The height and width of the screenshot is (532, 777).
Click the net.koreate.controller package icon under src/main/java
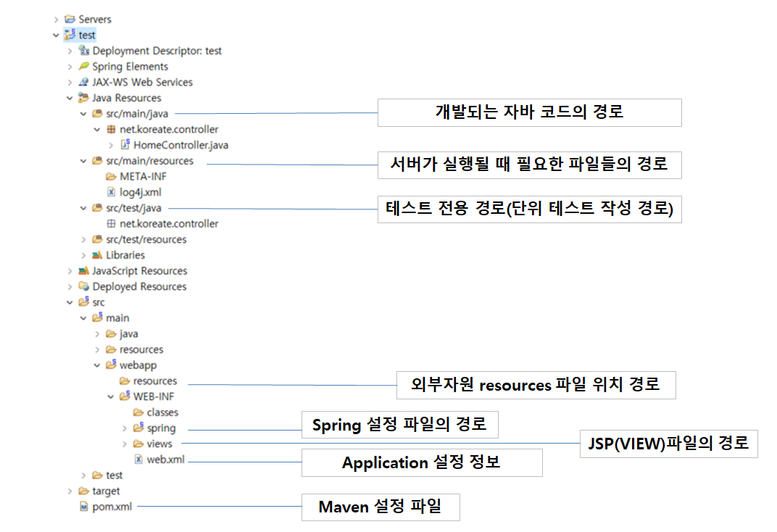coord(112,129)
